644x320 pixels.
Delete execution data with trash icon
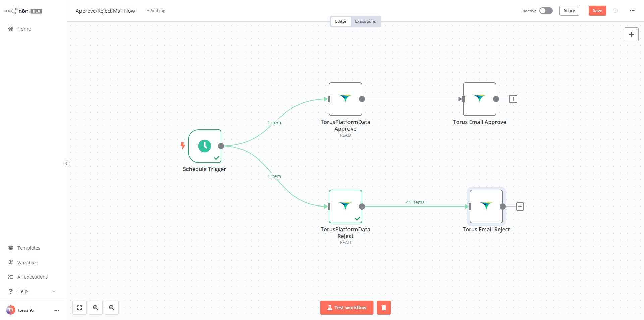tap(384, 308)
